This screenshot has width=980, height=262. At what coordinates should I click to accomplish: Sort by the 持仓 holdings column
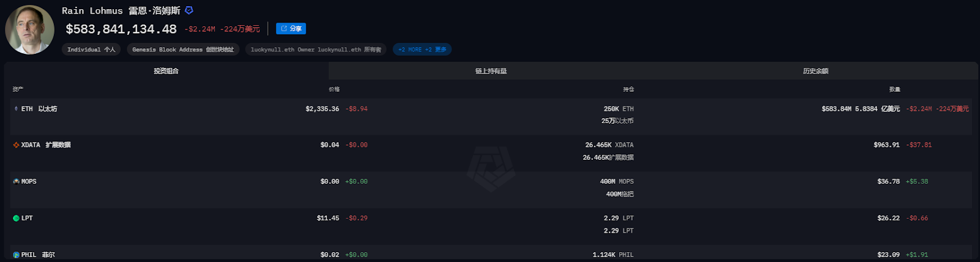tap(628, 89)
